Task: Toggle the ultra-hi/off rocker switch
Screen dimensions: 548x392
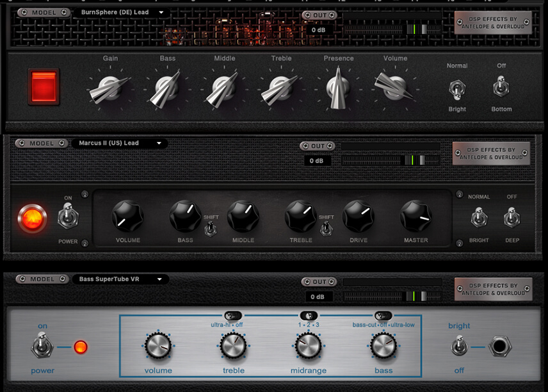Action: pyautogui.click(x=233, y=316)
